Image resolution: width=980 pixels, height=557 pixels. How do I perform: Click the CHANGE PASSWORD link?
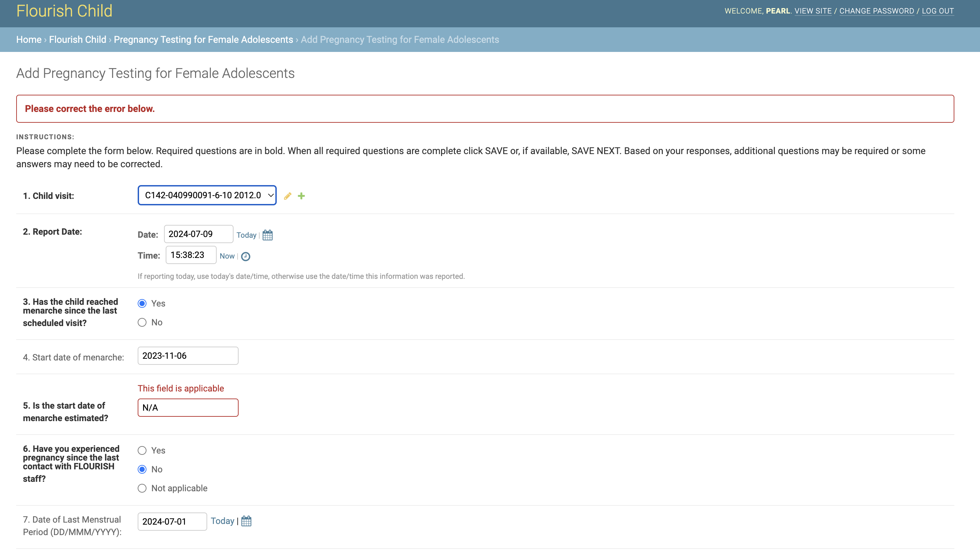point(877,11)
